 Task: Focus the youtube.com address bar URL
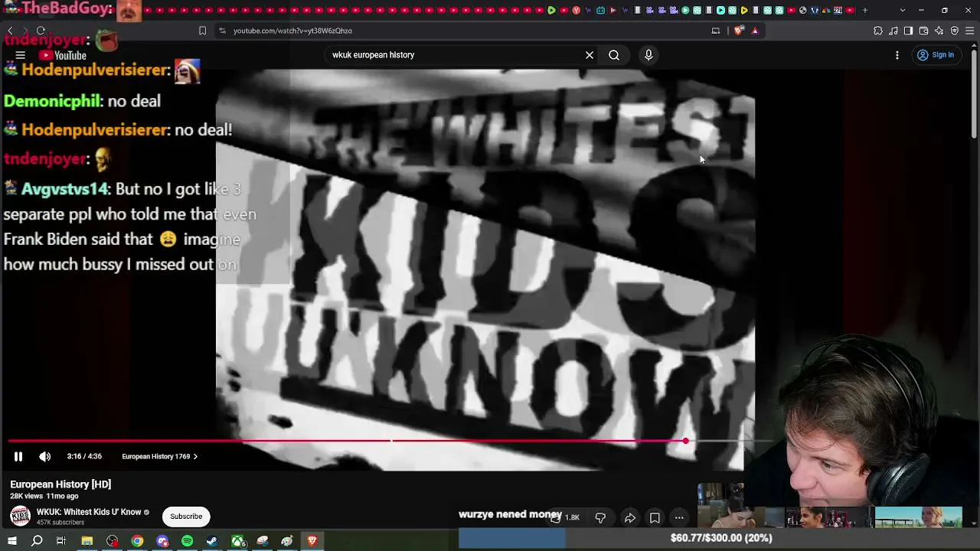click(x=292, y=31)
